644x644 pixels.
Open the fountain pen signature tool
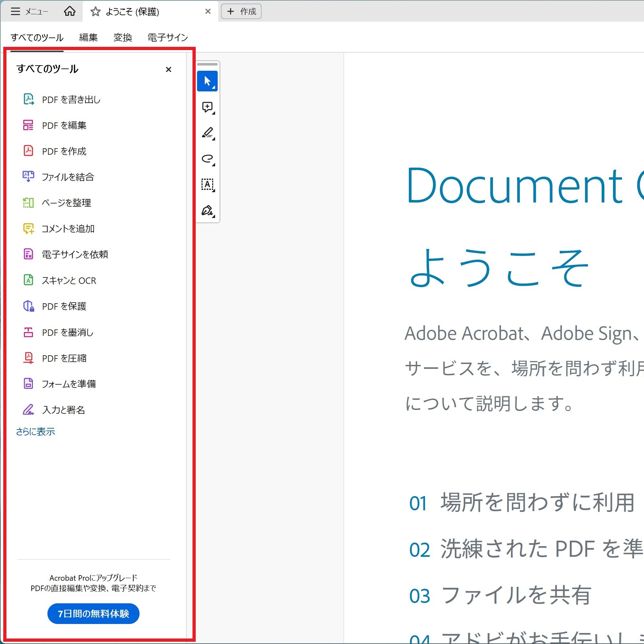pos(207,210)
